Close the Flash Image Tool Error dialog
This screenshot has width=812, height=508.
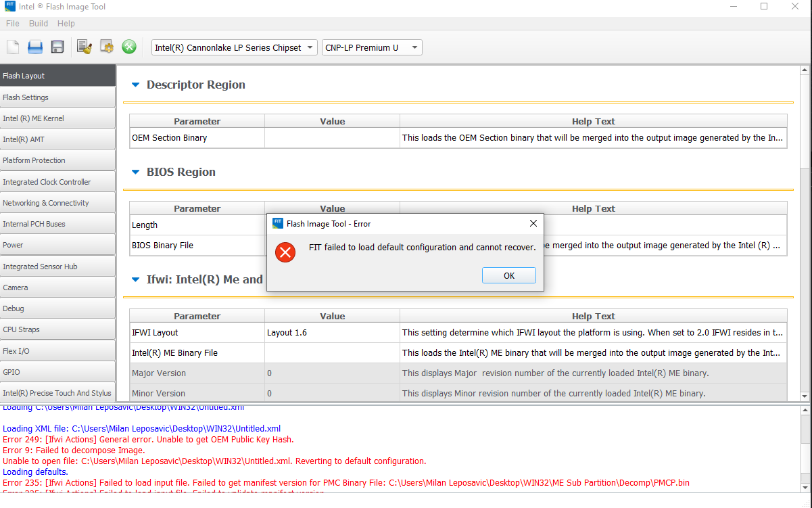point(533,223)
